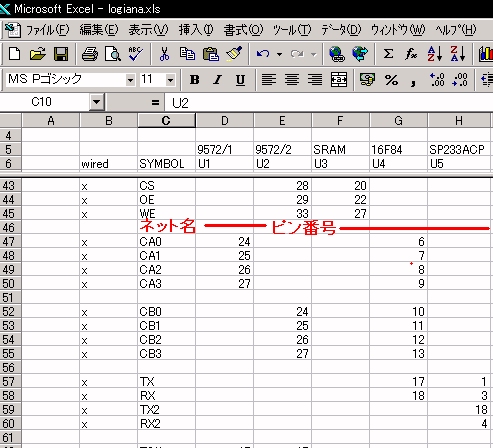Image resolution: width=493 pixels, height=448 pixels.
Task: Merge and center cells icon
Action: pyautogui.click(x=339, y=80)
